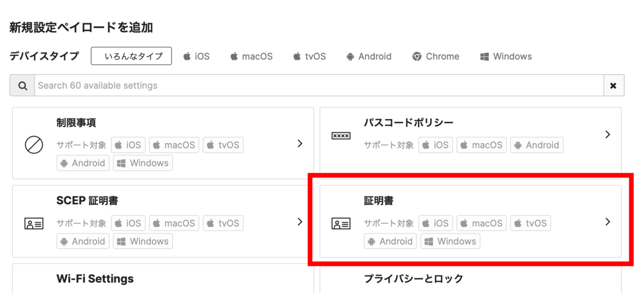
Task: Clear the search with the X button
Action: (x=614, y=86)
